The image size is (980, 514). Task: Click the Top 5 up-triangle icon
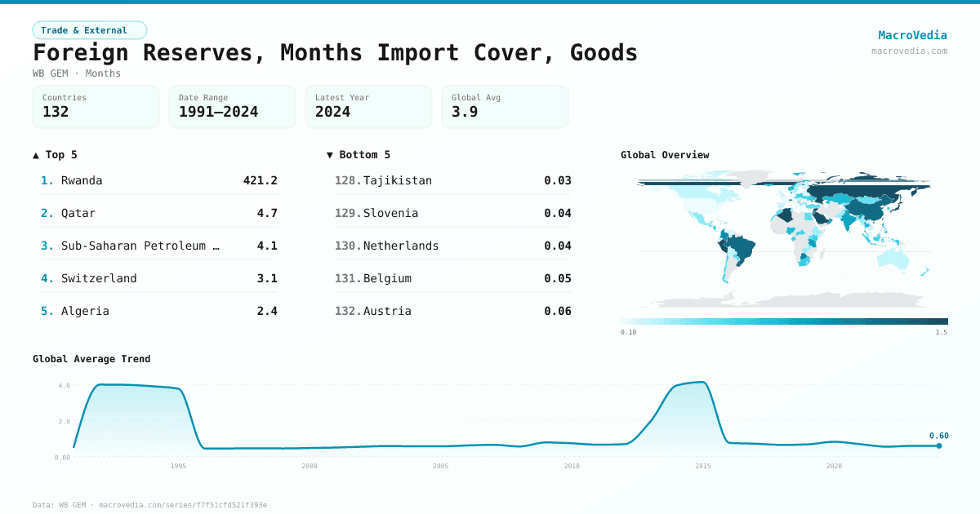pos(34,154)
